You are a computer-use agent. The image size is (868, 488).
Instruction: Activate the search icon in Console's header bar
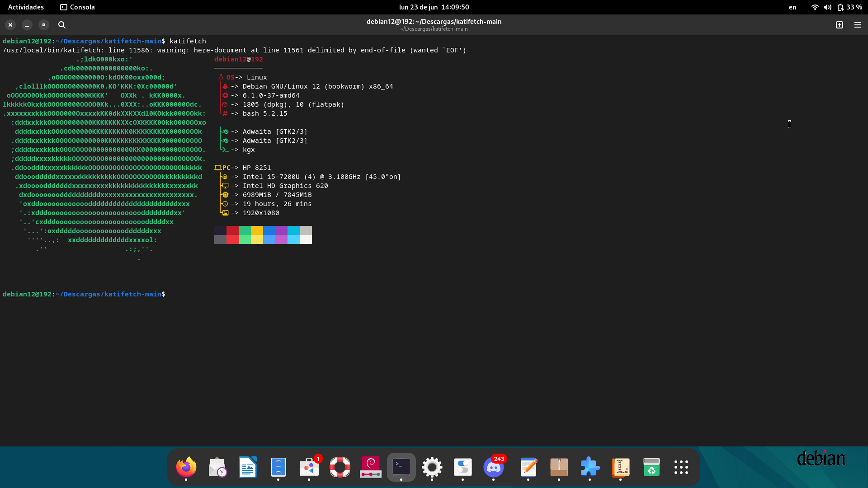62,25
